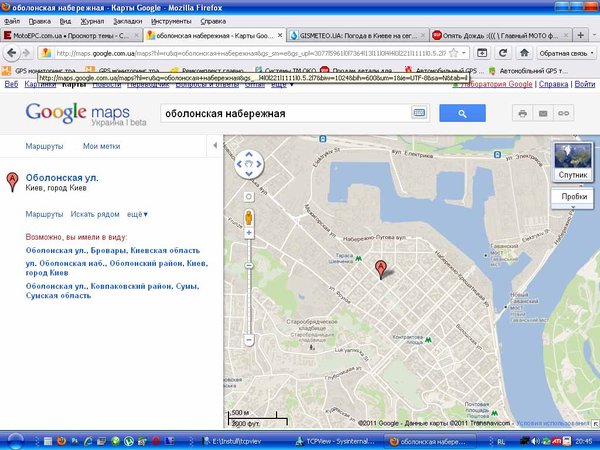Click the Поштова площа metro station icon

[494, 413]
